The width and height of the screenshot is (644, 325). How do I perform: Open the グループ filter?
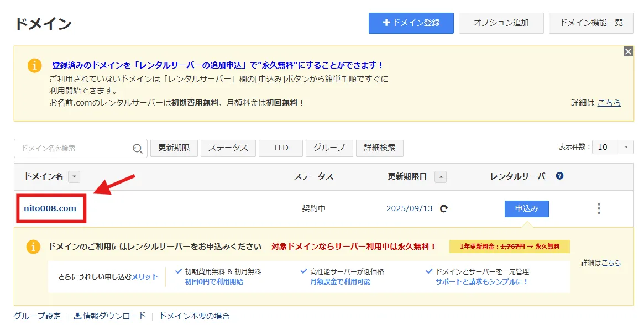tap(329, 148)
